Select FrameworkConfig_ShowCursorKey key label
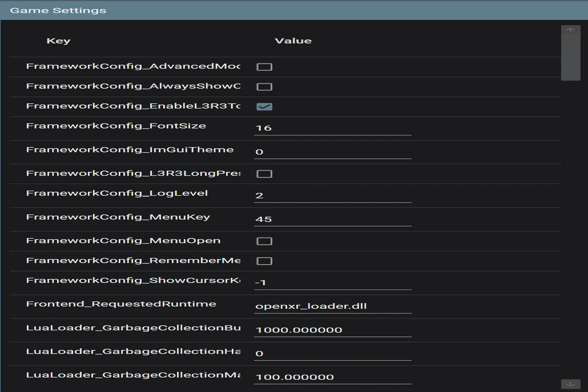This screenshot has height=392, width=588. (x=133, y=281)
